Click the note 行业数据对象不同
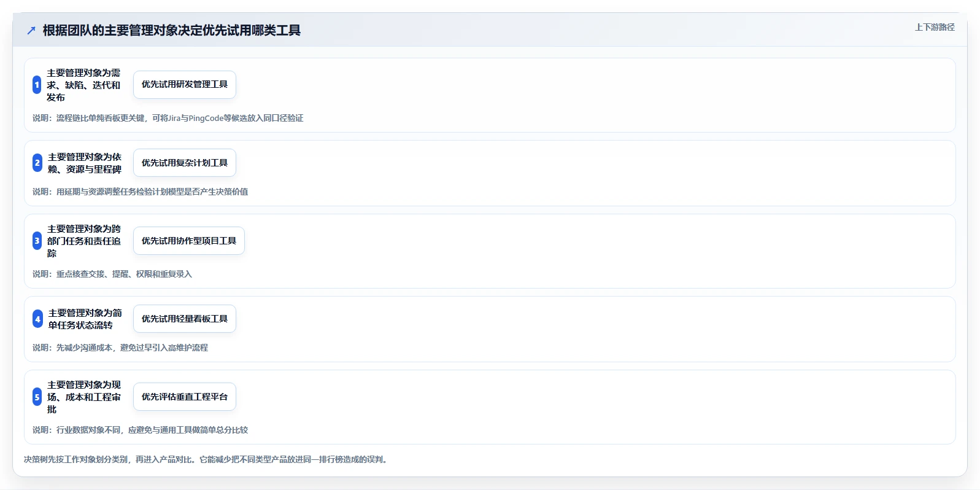The width and height of the screenshot is (980, 490). pos(141,430)
